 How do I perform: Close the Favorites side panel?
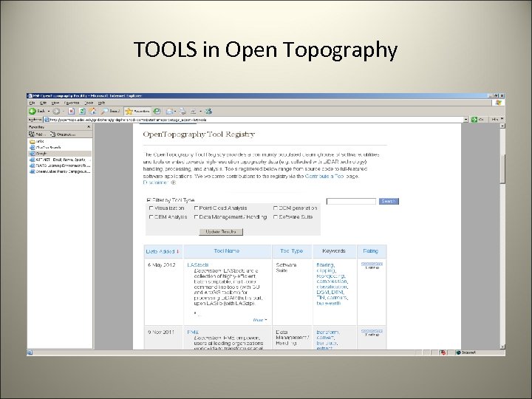tap(89, 127)
